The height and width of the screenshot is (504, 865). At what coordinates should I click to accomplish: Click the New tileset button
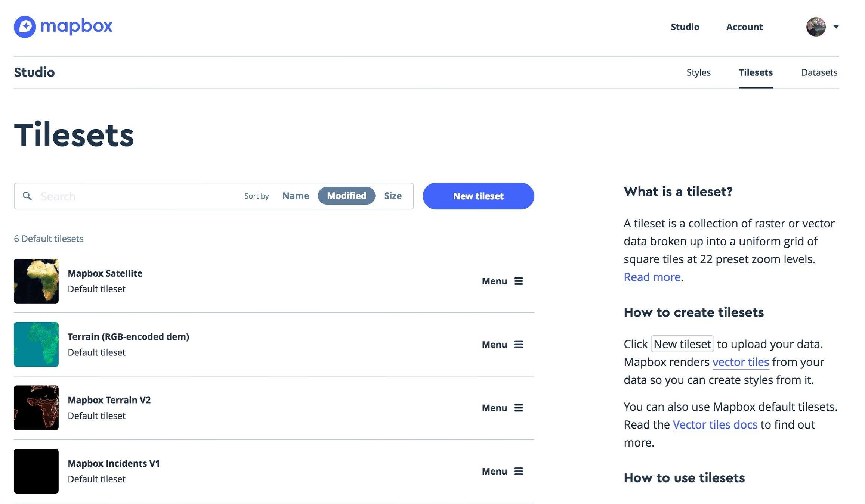[478, 196]
